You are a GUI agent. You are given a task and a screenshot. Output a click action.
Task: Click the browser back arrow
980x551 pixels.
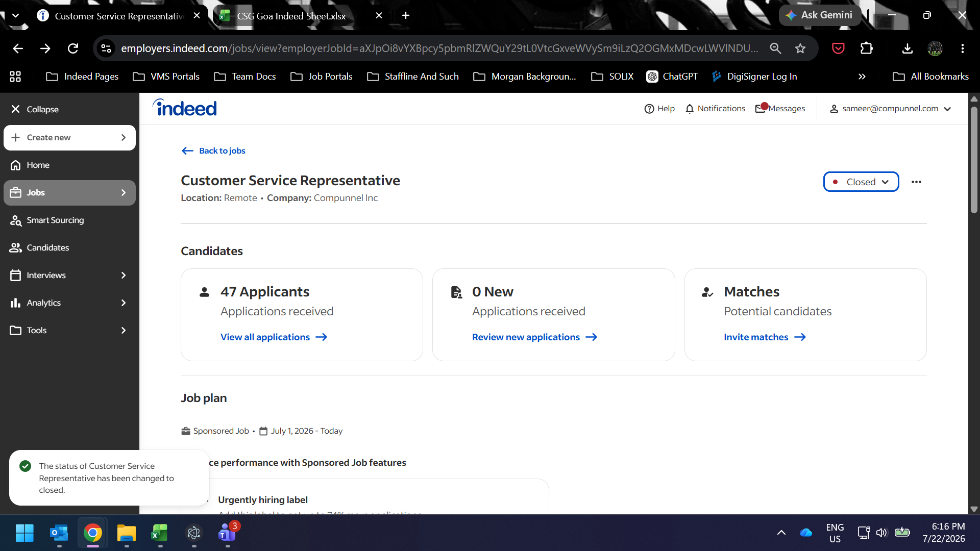[18, 48]
